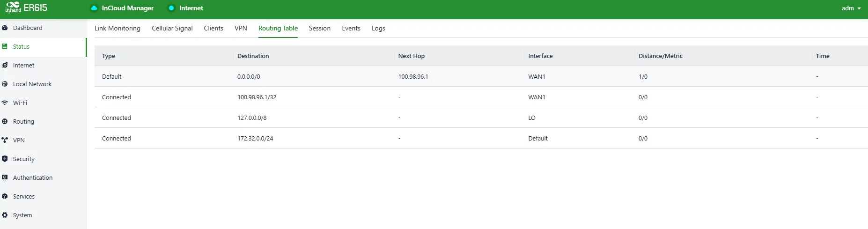Screen dimensions: 868x229
Task: Click the Next Hop column header
Action: (x=412, y=56)
